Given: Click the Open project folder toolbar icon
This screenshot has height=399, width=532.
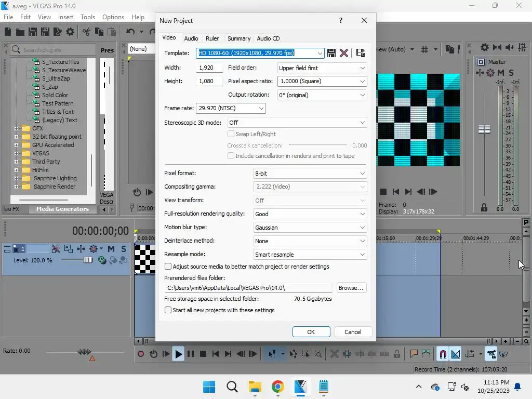Looking at the screenshot, I should click(20, 32).
